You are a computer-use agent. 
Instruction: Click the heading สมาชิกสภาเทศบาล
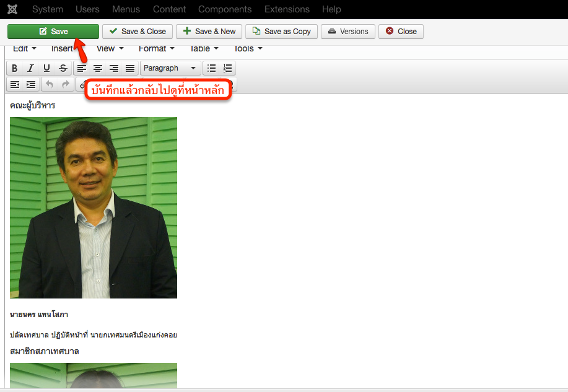(x=44, y=351)
